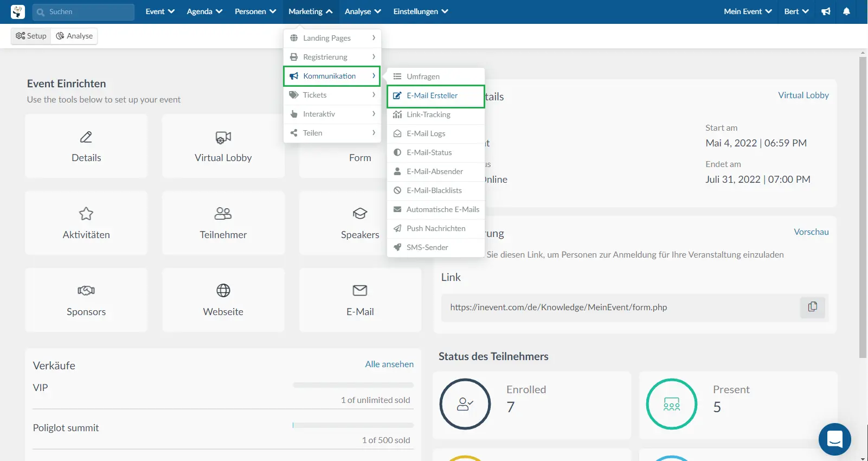
Task: Click the E-Mail-Blacklists ban icon
Action: point(397,190)
